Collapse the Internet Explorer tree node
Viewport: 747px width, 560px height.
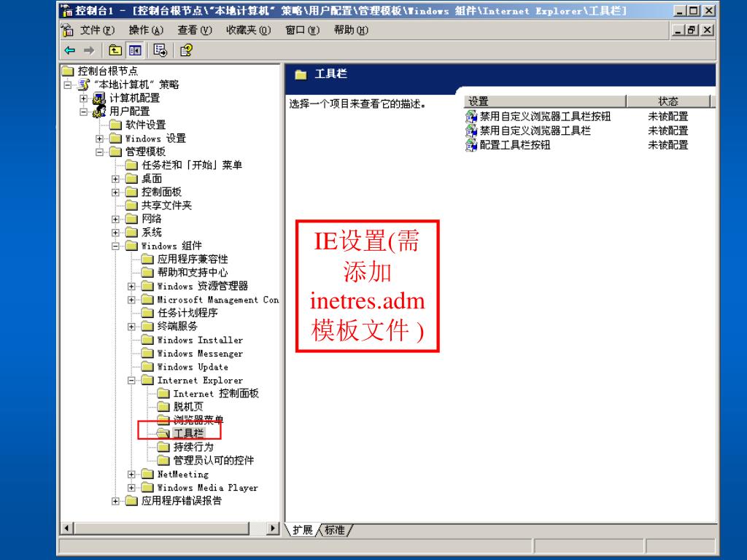(x=131, y=381)
